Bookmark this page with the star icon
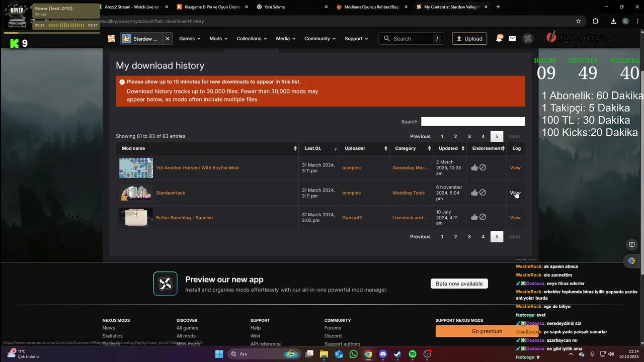The image size is (644, 362). [579, 21]
